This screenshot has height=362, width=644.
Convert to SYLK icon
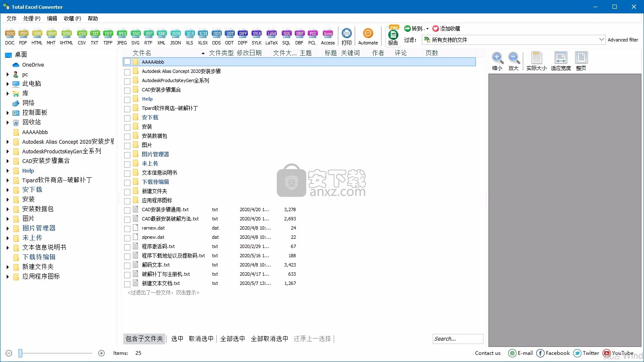coord(257,36)
